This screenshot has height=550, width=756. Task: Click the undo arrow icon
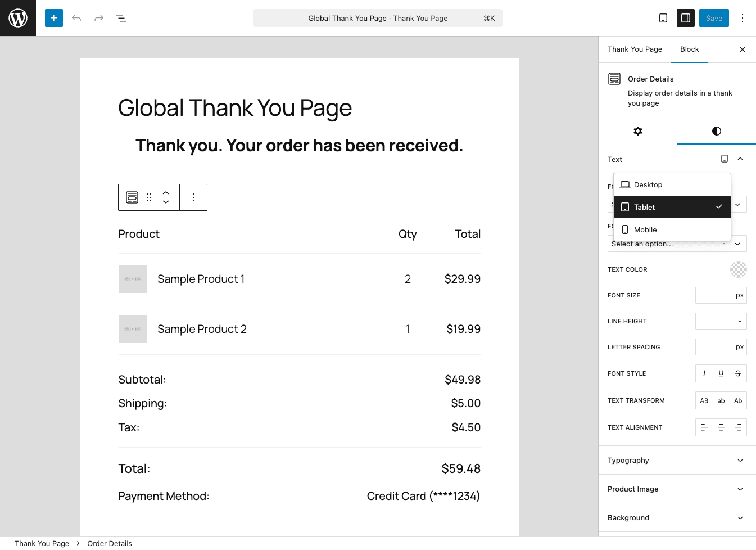point(76,18)
